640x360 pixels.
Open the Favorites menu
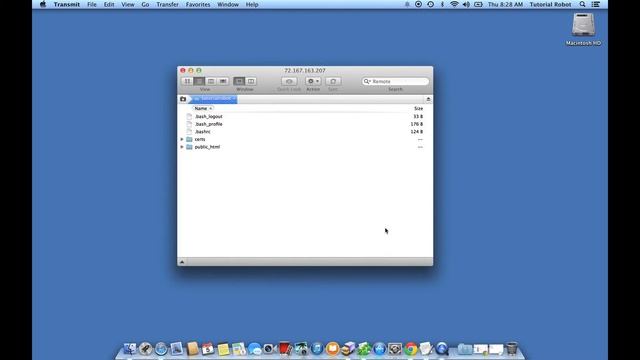coord(198,4)
